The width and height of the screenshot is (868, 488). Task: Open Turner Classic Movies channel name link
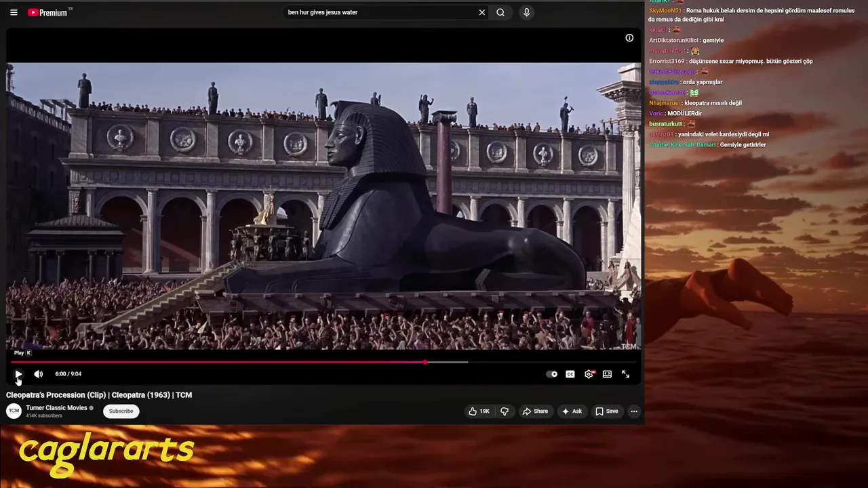pos(57,408)
